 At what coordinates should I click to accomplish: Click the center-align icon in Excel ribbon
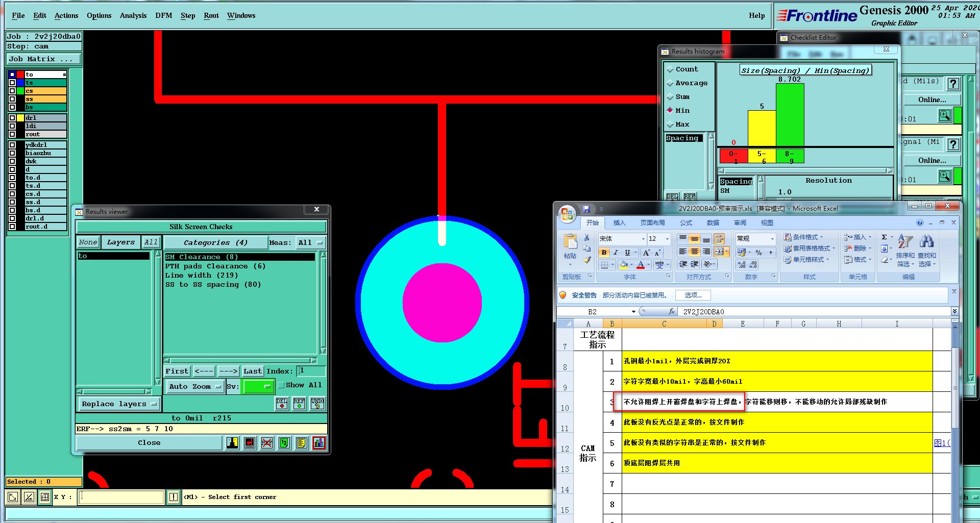click(x=694, y=252)
